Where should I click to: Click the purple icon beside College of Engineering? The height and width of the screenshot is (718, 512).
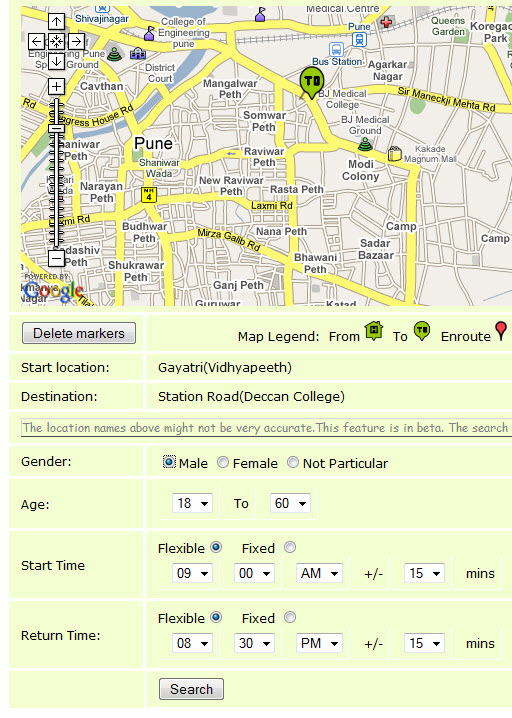149,33
